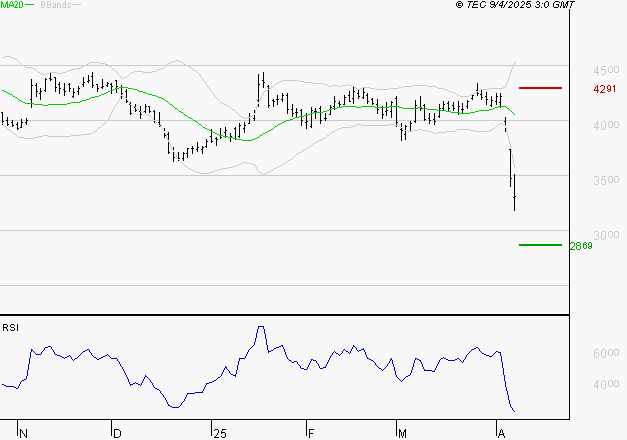The width and height of the screenshot is (627, 440).
Task: Select the D month marker on time axis
Action: (x=117, y=434)
